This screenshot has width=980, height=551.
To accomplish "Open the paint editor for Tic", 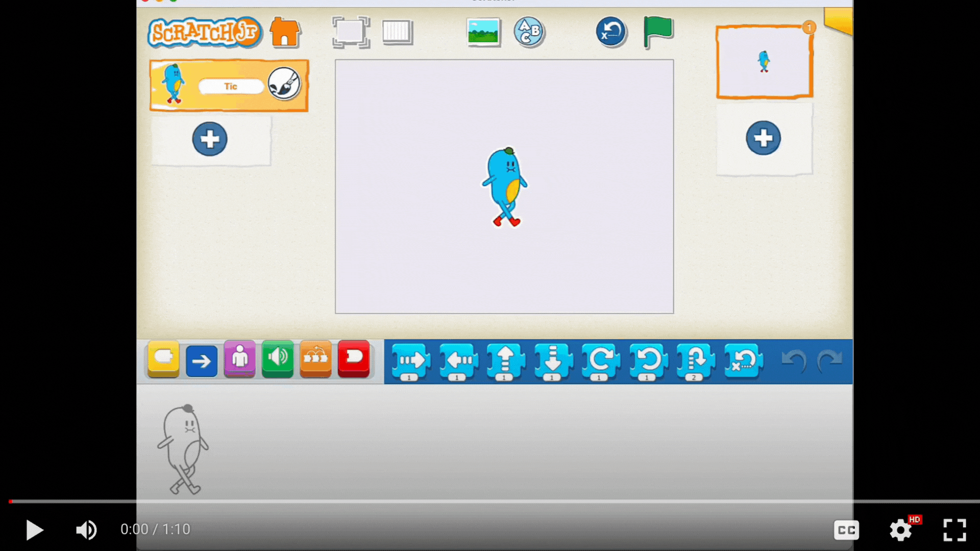I will click(284, 84).
